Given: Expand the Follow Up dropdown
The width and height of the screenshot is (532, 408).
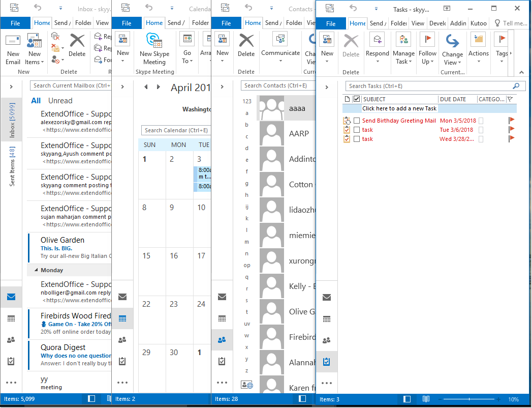Looking at the screenshot, I should coord(427,62).
